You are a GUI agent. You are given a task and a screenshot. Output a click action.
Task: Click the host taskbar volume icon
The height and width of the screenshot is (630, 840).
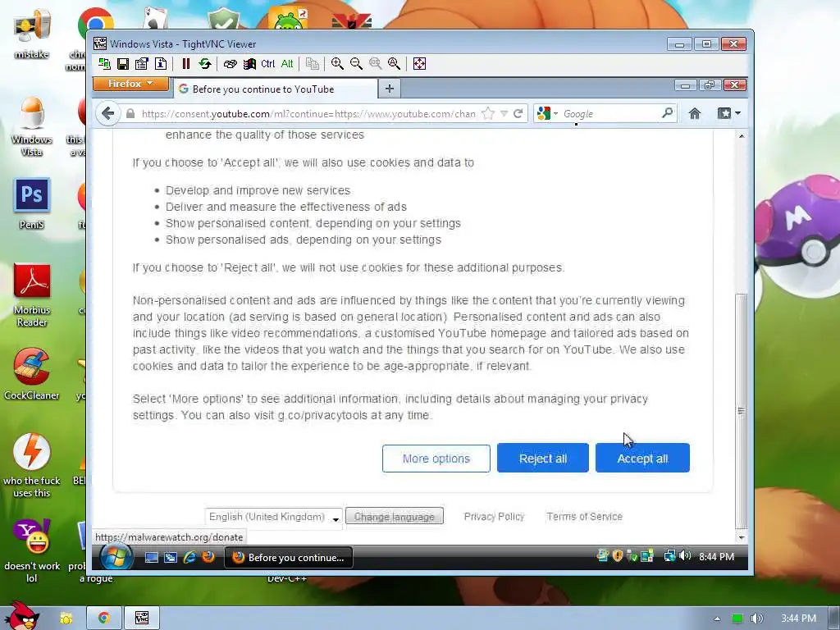[756, 619]
